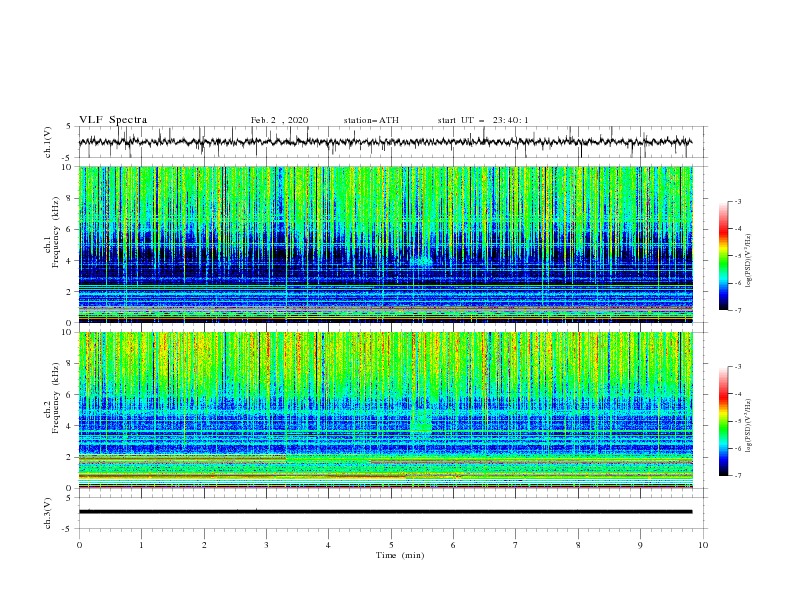Screen dimensions: 792x612
Task: Click the ch.1 spectrogram plot
Action: coord(385,244)
